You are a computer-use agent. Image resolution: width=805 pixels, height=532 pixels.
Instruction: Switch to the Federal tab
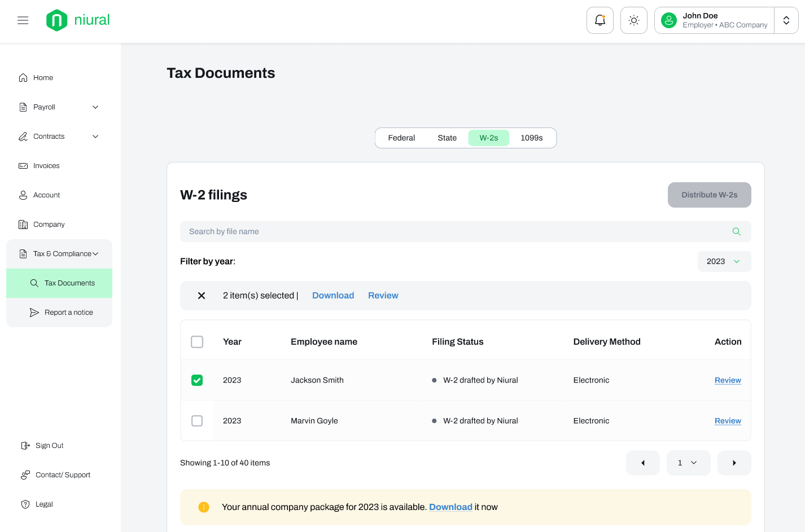401,138
